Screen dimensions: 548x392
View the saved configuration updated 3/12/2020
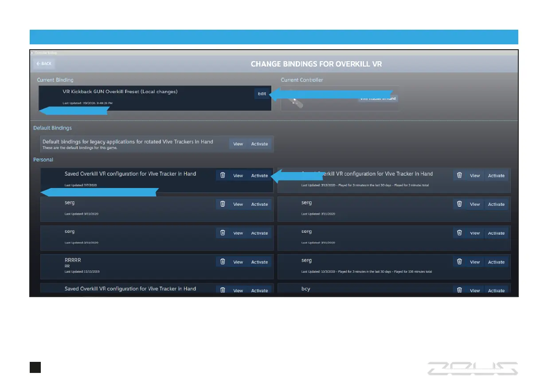(475, 175)
